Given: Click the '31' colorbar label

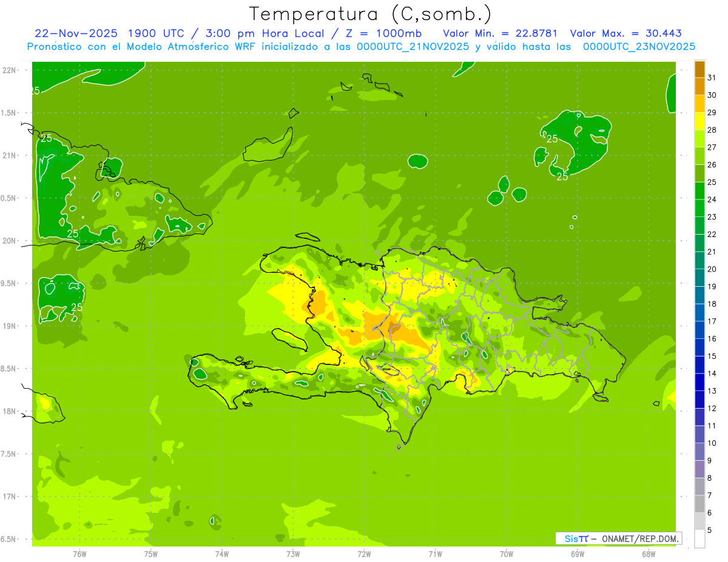Looking at the screenshot, I should (x=712, y=78).
